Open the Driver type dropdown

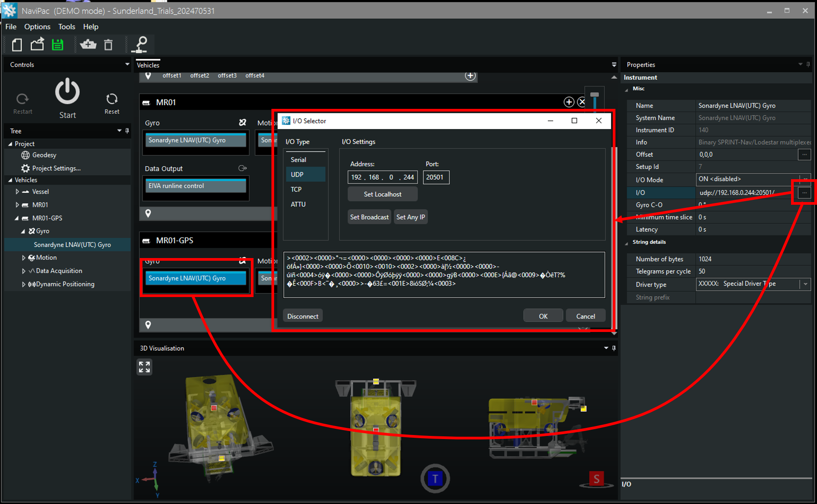805,284
